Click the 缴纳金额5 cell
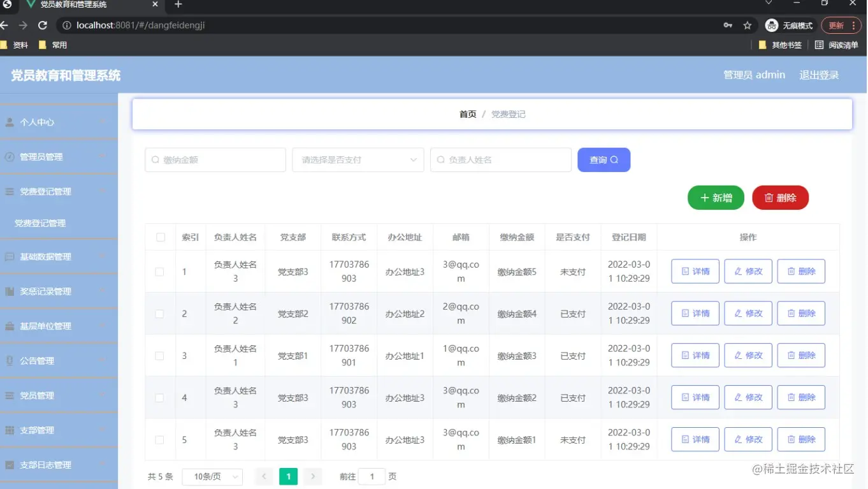 (x=517, y=272)
